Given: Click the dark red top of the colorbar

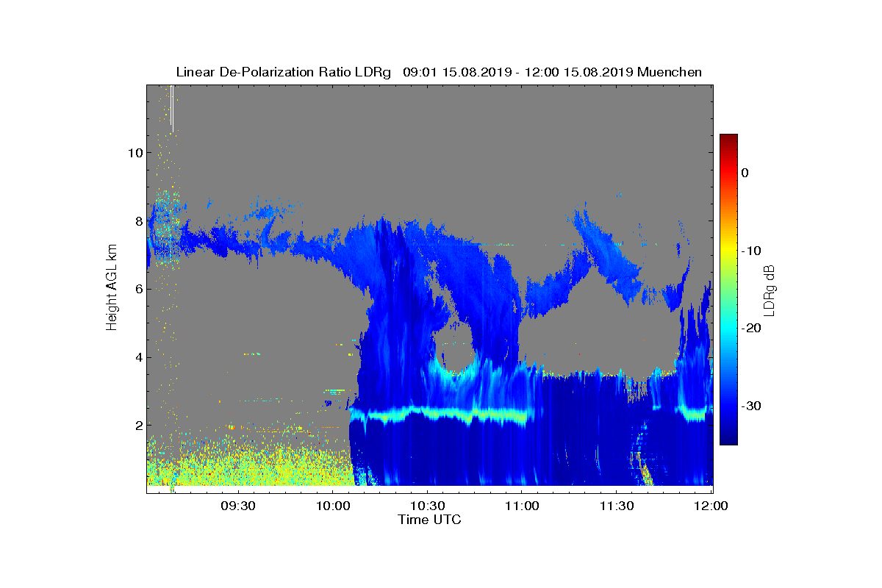Looking at the screenshot, I should [728, 139].
